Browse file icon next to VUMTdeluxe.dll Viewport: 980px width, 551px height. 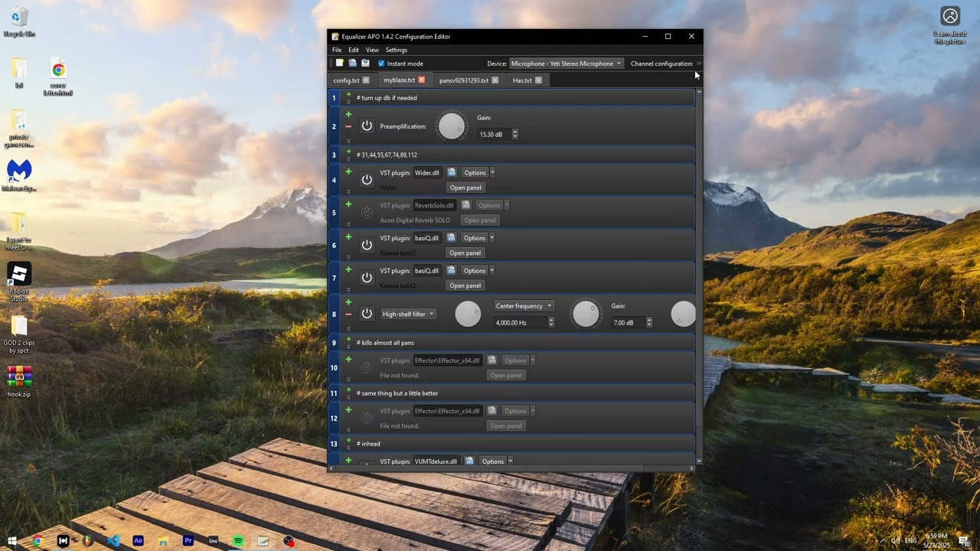469,461
